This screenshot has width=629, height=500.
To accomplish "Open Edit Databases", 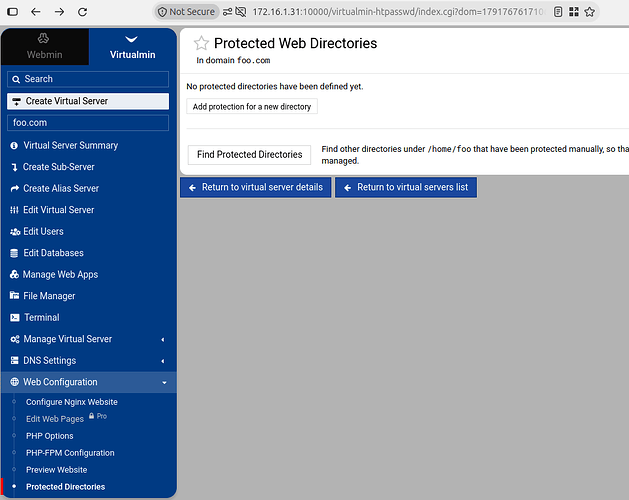I will [x=53, y=253].
